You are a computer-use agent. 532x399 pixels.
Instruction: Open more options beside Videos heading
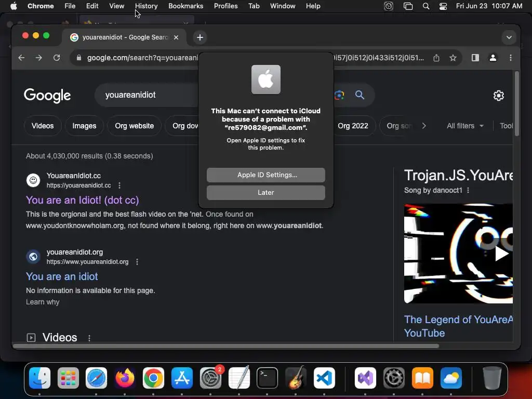pos(89,338)
